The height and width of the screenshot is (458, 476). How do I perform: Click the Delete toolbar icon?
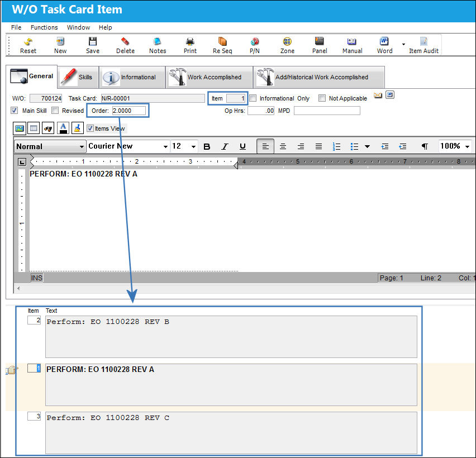coord(125,45)
